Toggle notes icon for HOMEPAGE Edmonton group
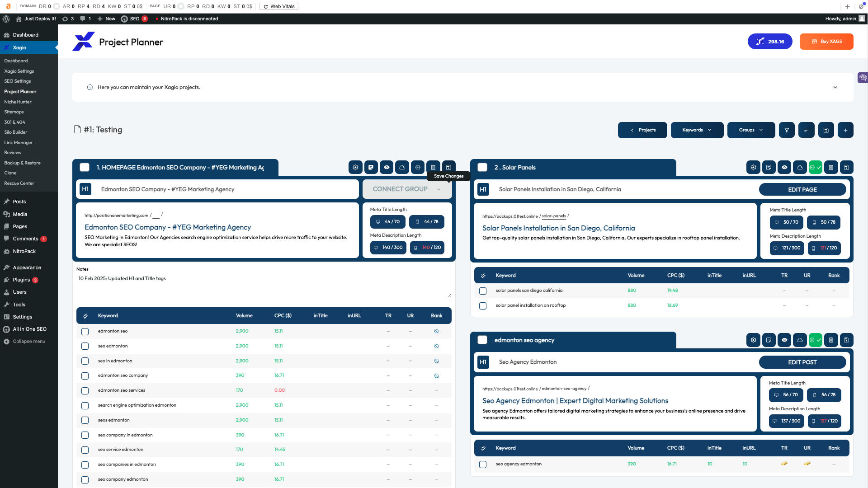The width and height of the screenshot is (868, 488). click(x=371, y=167)
